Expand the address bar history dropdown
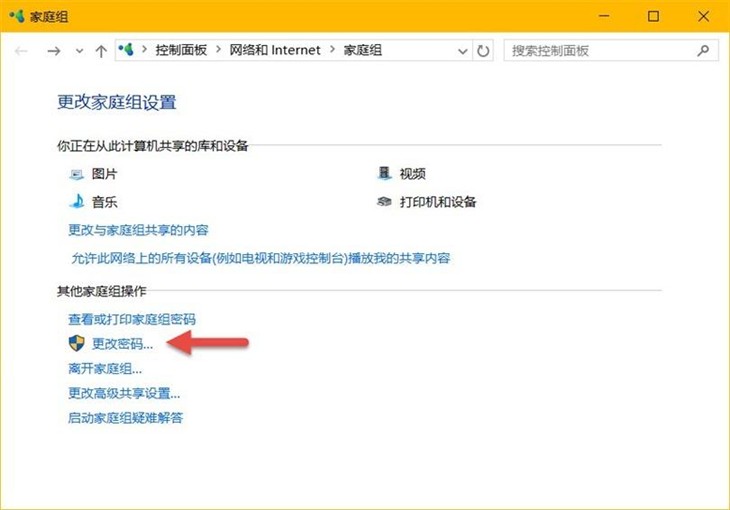The image size is (730, 510). click(x=462, y=50)
